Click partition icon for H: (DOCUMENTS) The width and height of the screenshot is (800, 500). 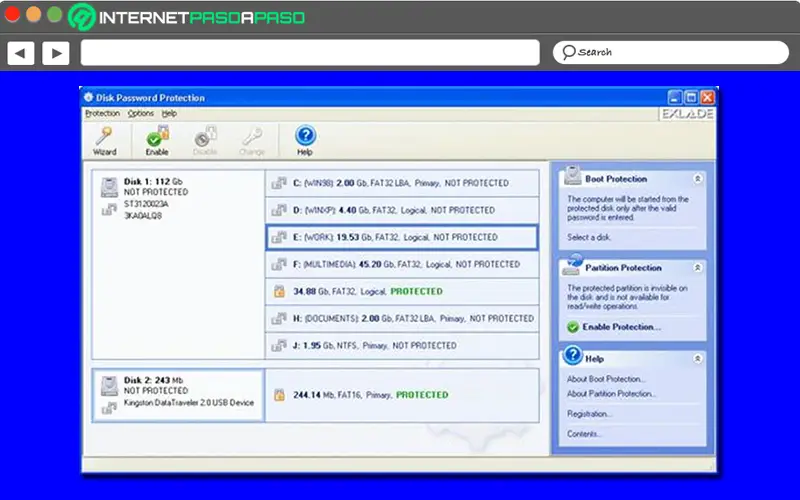pyautogui.click(x=279, y=318)
